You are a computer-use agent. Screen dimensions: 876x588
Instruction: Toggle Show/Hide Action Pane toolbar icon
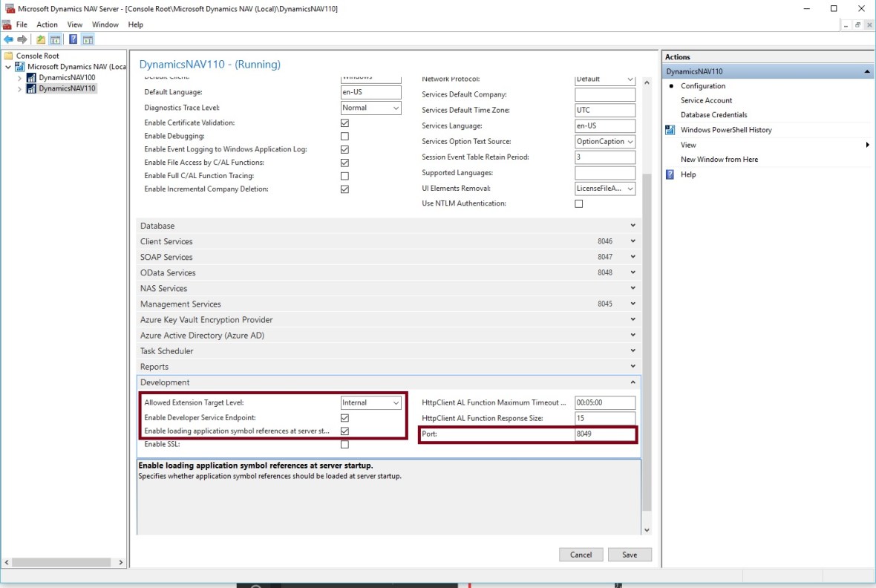click(88, 39)
